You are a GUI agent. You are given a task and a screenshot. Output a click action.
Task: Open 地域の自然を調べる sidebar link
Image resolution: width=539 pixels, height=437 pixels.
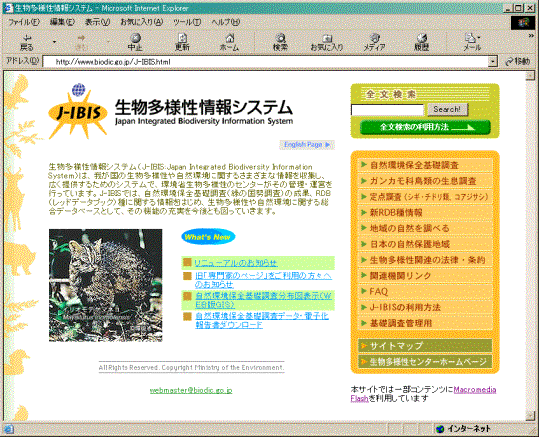(425, 228)
